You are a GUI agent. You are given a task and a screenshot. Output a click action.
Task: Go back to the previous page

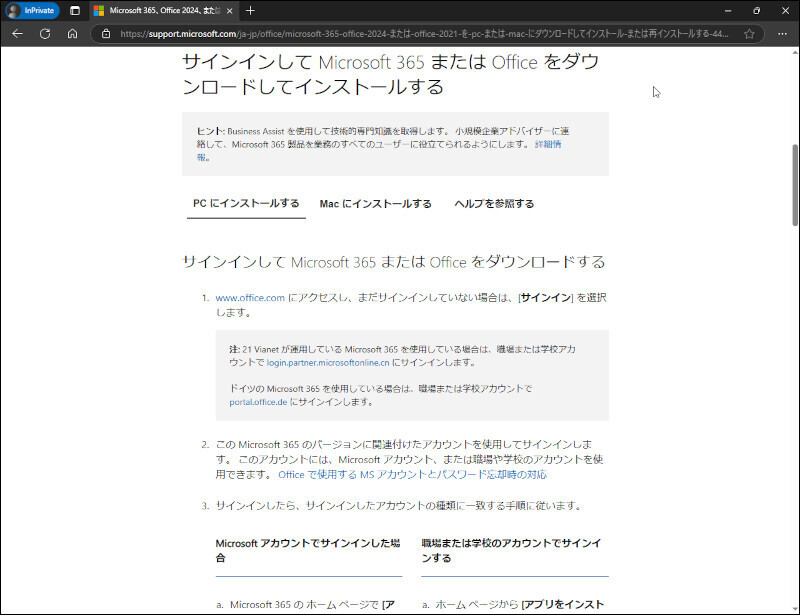pos(18,34)
